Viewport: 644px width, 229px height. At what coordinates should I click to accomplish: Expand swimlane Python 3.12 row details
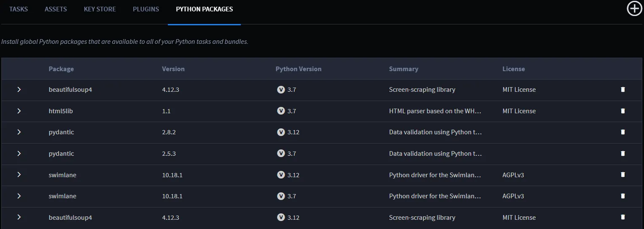point(19,175)
